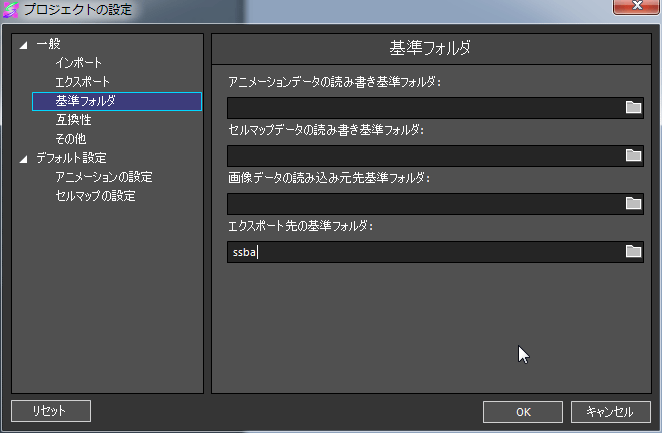Click the キャンセル button
This screenshot has height=433, width=662.
tap(610, 412)
